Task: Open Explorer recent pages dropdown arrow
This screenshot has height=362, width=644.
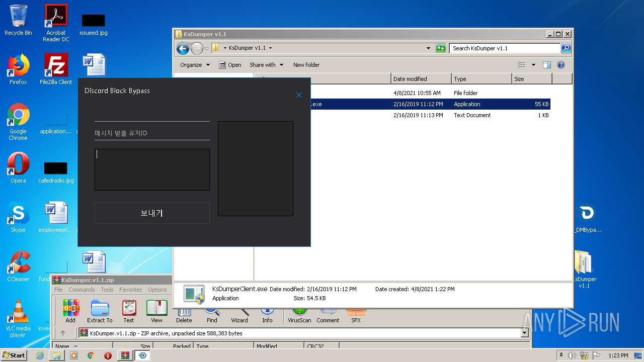Action: [x=206, y=49]
